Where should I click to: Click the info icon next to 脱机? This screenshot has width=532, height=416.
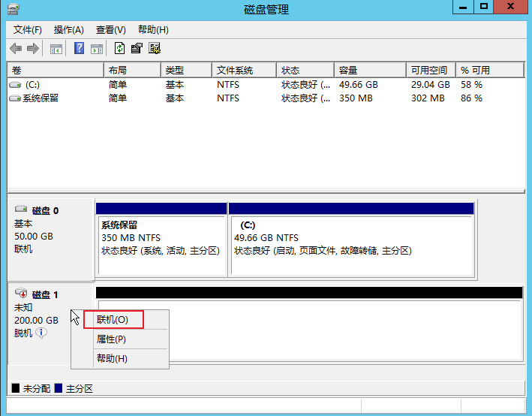[41, 333]
